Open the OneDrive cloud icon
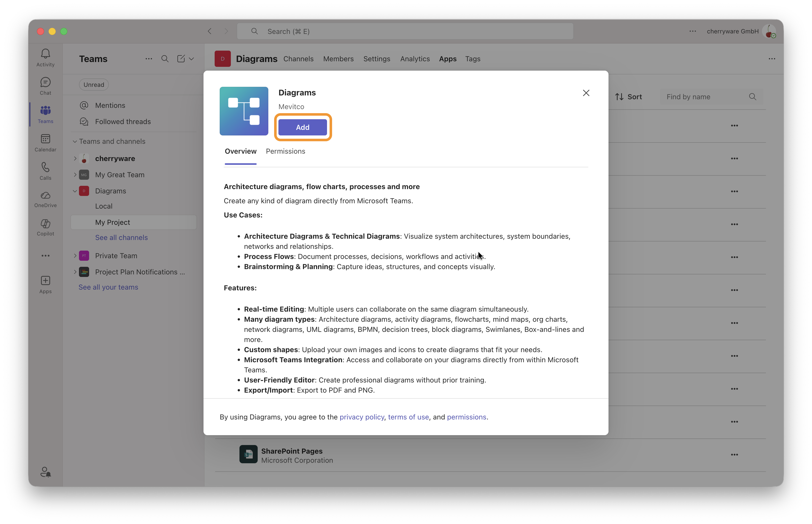Image resolution: width=812 pixels, height=524 pixels. pos(45,196)
